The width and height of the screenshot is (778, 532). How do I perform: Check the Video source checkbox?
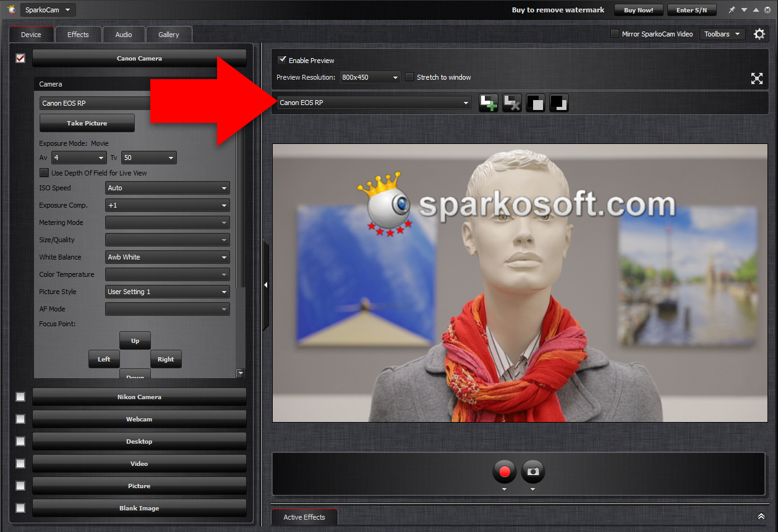coord(20,463)
